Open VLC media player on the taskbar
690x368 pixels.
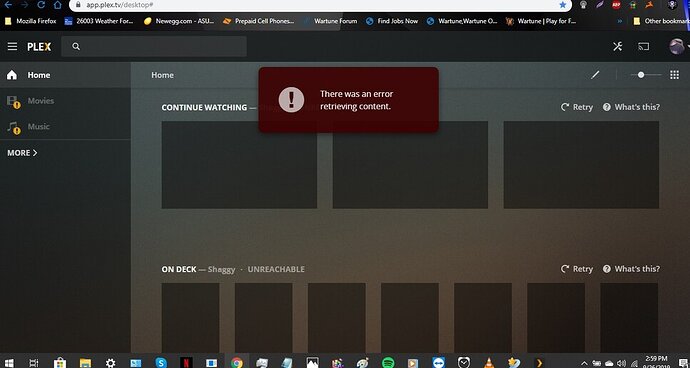point(489,363)
